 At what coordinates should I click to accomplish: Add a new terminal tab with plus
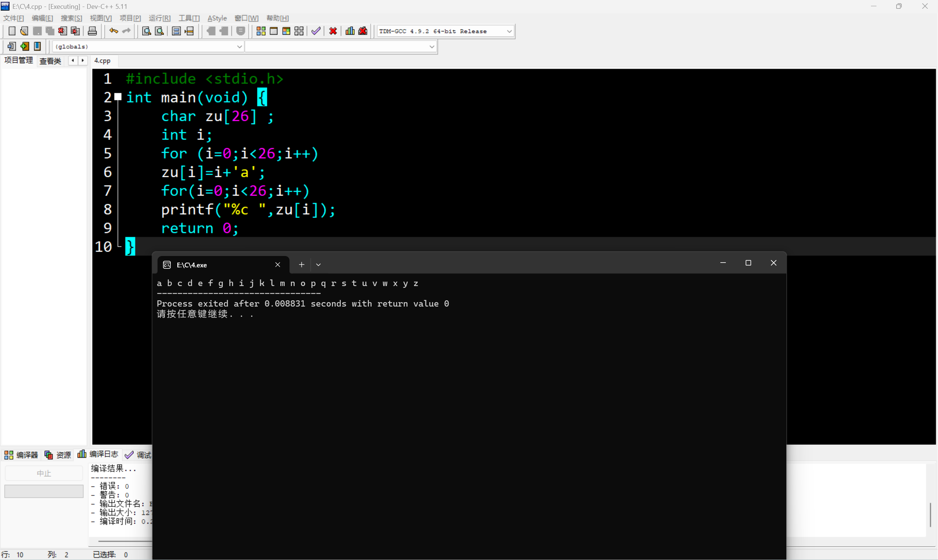301,264
